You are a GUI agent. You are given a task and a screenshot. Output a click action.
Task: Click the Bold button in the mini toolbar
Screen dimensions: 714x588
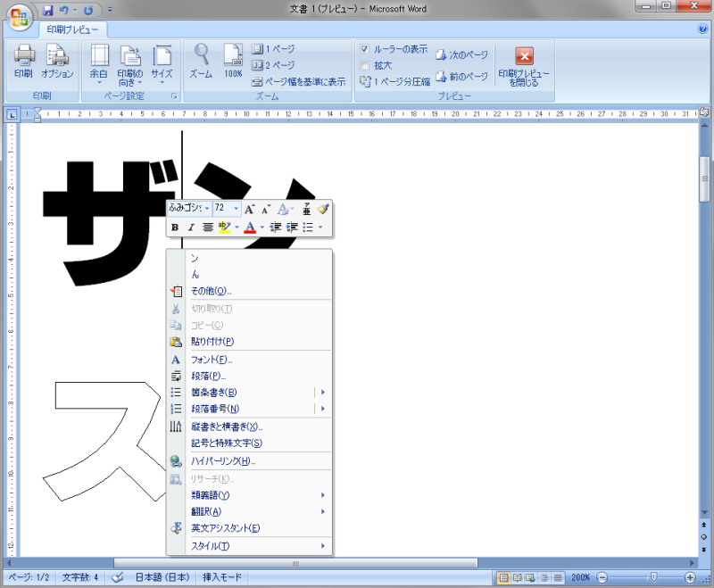(x=175, y=228)
